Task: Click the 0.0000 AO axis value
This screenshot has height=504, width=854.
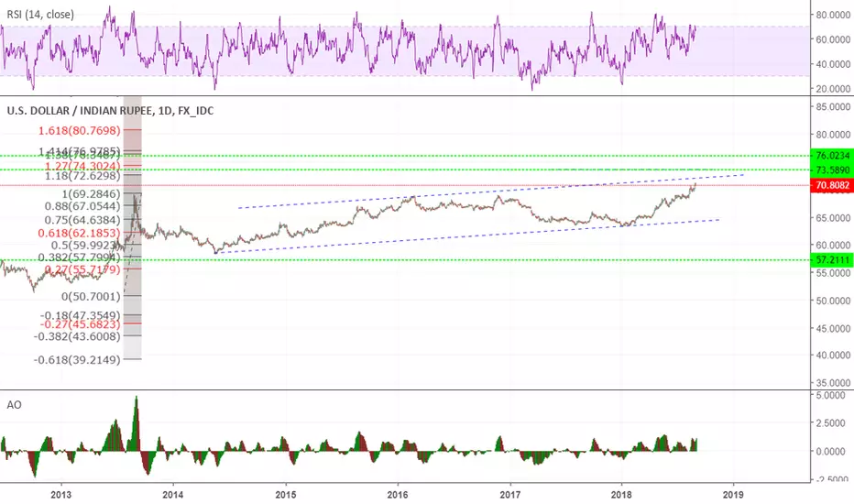Action: pos(831,451)
